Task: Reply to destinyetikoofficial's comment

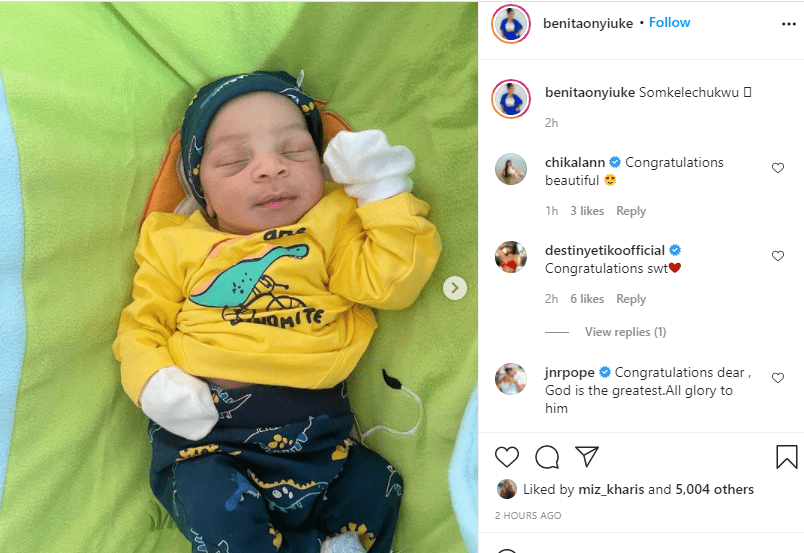Action: pyautogui.click(x=631, y=299)
